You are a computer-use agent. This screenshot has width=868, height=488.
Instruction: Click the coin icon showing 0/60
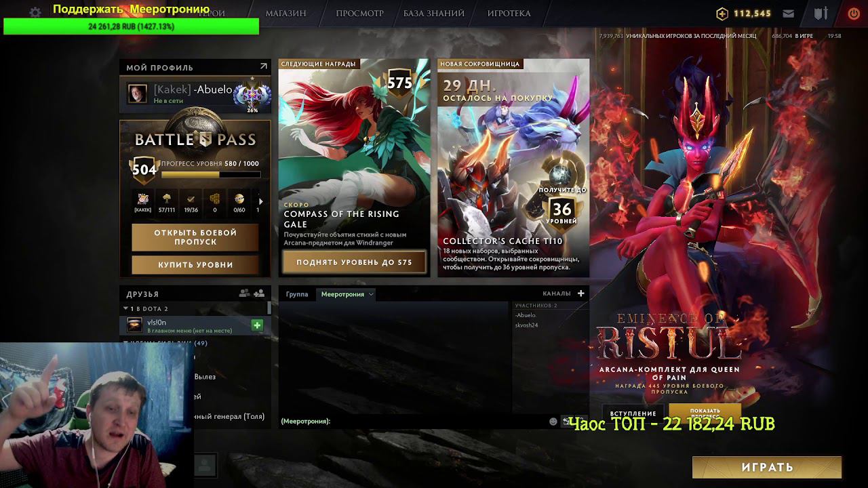(x=239, y=202)
